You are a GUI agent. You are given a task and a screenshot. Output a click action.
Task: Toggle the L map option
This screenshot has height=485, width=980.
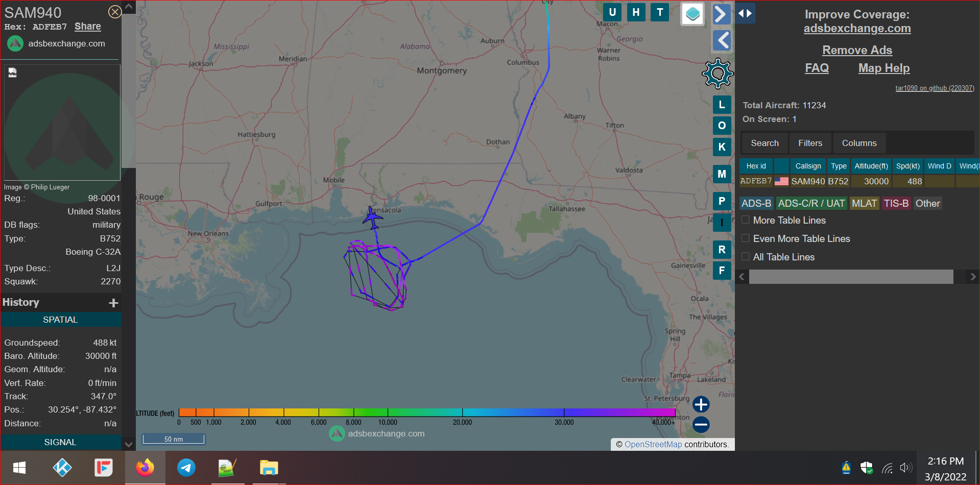point(722,105)
